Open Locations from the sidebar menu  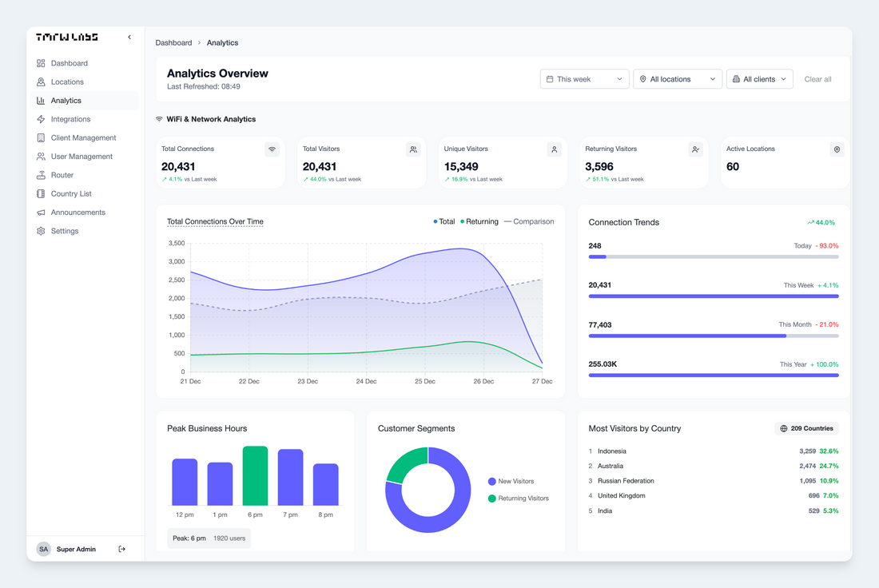[85, 81]
